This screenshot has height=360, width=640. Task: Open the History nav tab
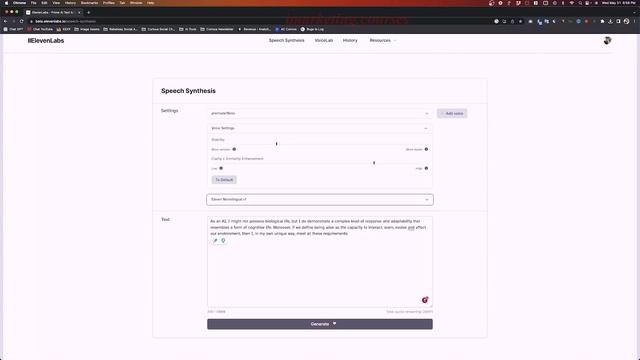(350, 40)
